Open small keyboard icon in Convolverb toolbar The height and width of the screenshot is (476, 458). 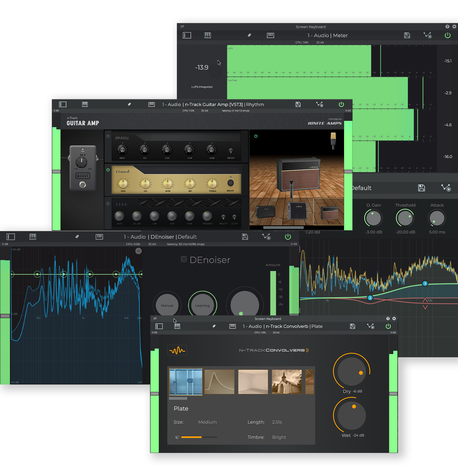[232, 326]
